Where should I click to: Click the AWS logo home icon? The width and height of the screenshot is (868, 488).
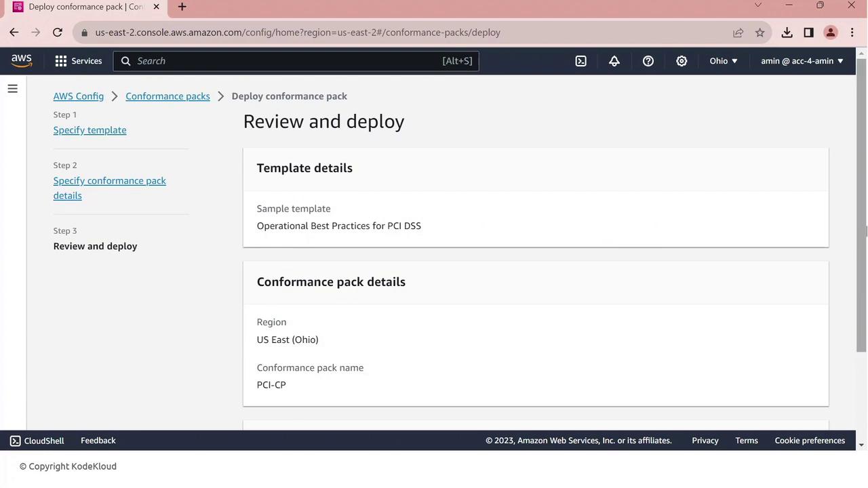click(x=22, y=61)
